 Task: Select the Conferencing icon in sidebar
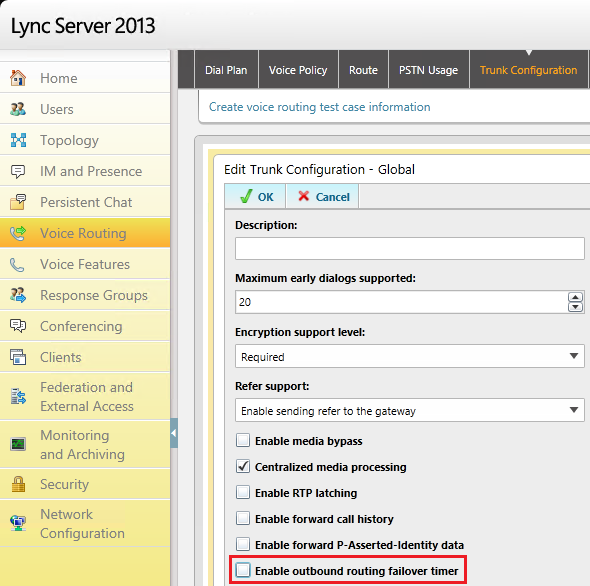pos(18,326)
